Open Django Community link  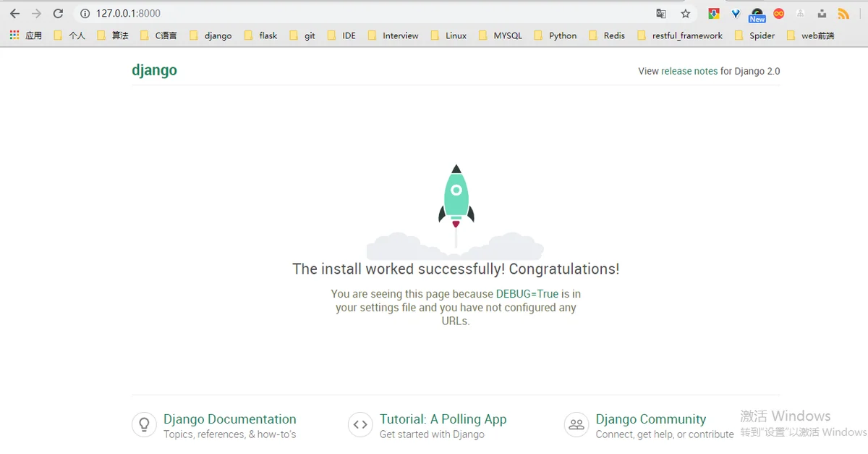tap(651, 419)
